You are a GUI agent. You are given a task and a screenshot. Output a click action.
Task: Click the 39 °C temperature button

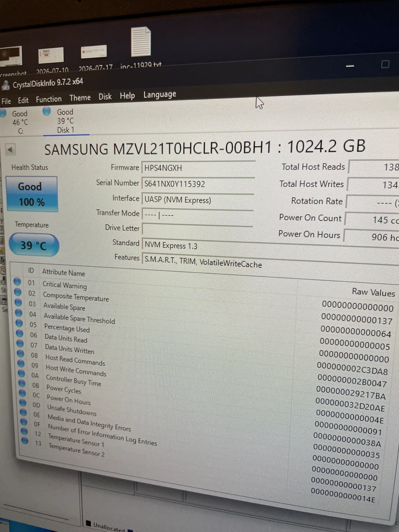(x=34, y=245)
